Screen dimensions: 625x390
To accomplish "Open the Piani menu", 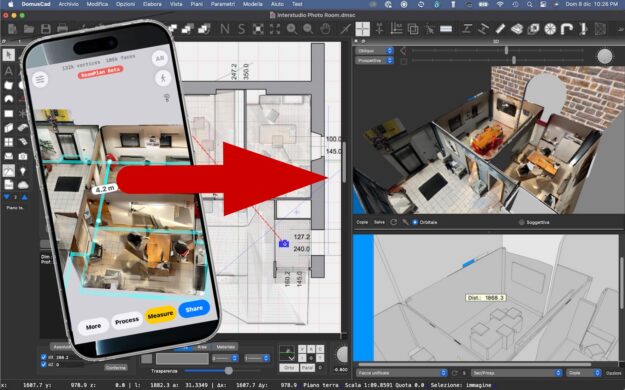I will (196, 4).
